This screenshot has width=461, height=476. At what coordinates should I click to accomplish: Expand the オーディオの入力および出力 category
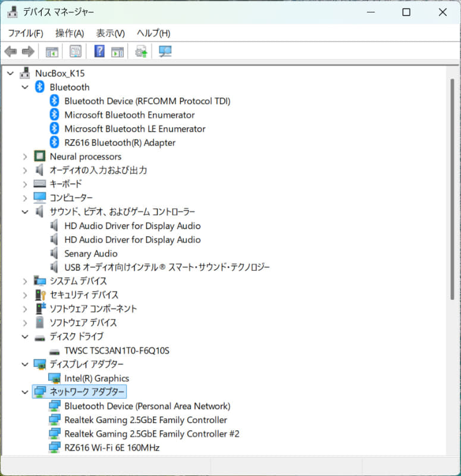click(25, 170)
